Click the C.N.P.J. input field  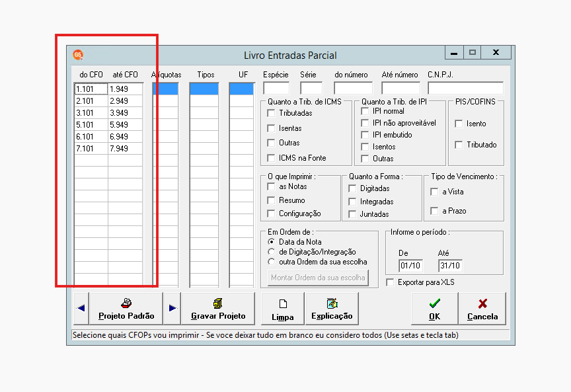pos(466,88)
